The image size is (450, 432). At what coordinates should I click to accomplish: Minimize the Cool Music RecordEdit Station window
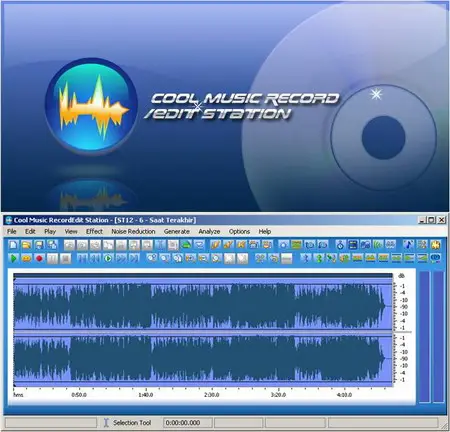(x=422, y=220)
